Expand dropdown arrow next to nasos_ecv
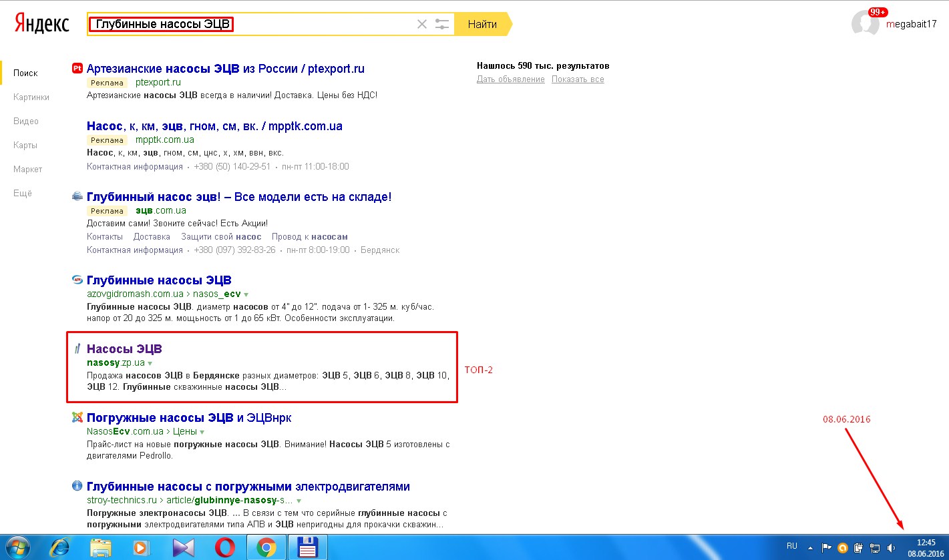The width and height of the screenshot is (949, 560). [x=246, y=294]
